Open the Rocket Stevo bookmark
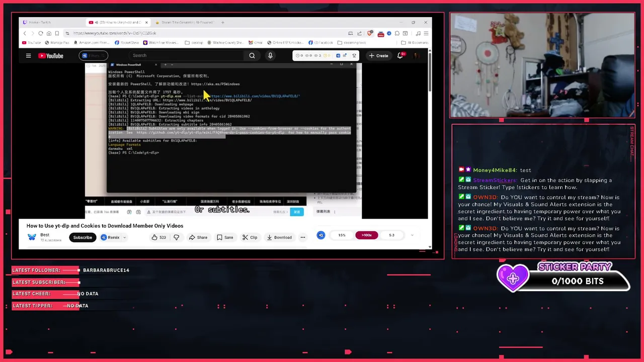This screenshot has width=644, height=362. pos(127,43)
